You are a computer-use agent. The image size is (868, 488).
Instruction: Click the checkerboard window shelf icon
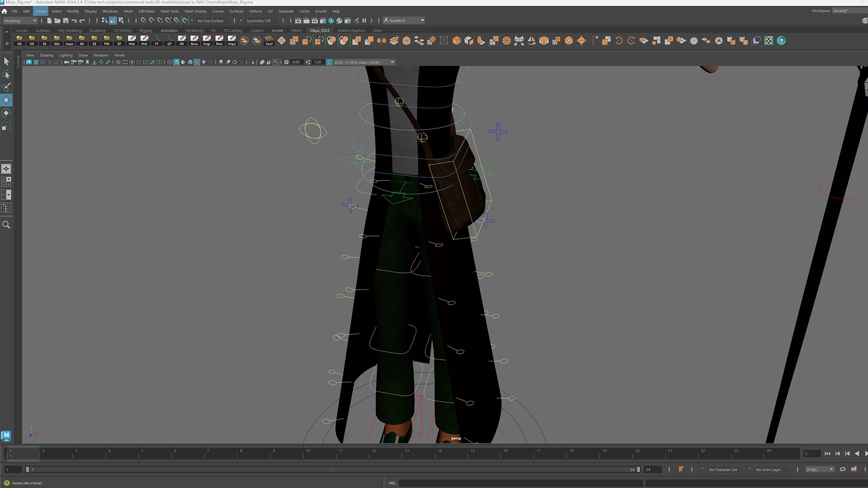click(x=769, y=41)
